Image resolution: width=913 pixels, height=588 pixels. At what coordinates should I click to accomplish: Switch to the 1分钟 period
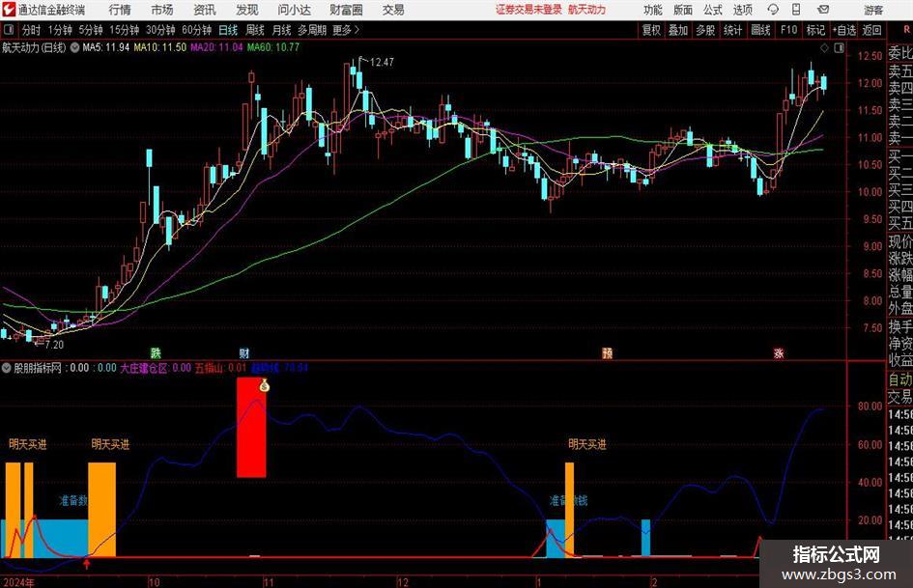point(60,30)
